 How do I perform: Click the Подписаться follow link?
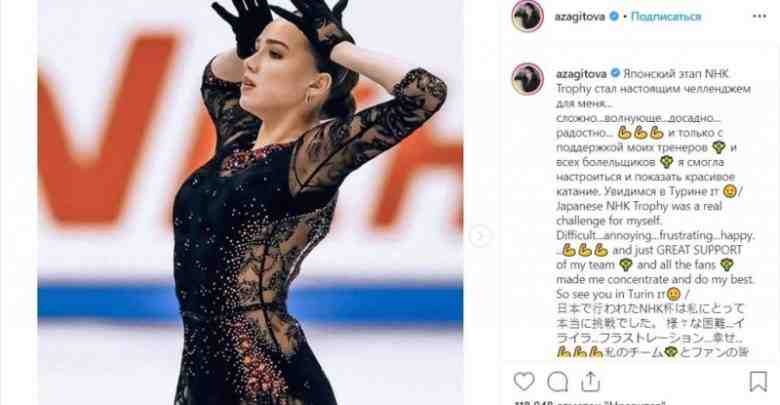(666, 16)
